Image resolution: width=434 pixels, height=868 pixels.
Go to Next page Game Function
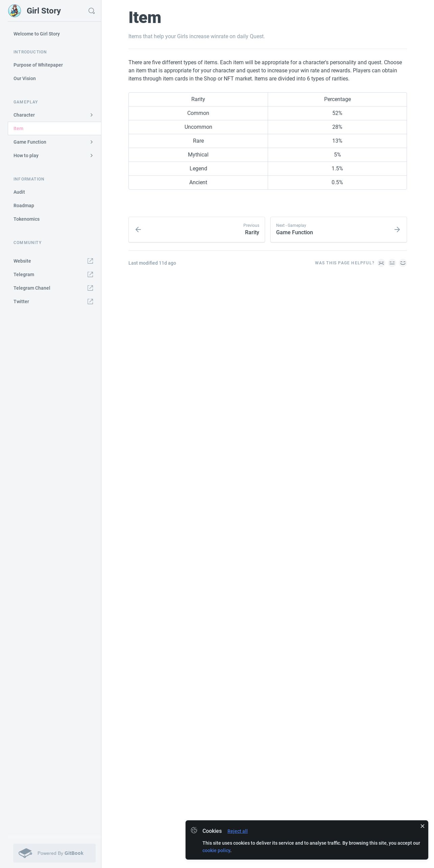click(x=339, y=230)
